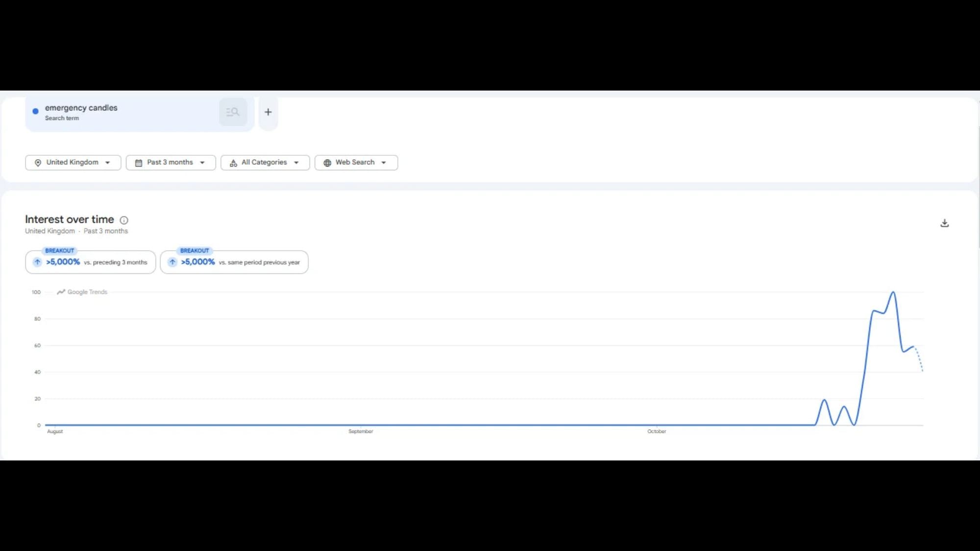Open the United Kingdom region dropdown
980x551 pixels.
73,163
